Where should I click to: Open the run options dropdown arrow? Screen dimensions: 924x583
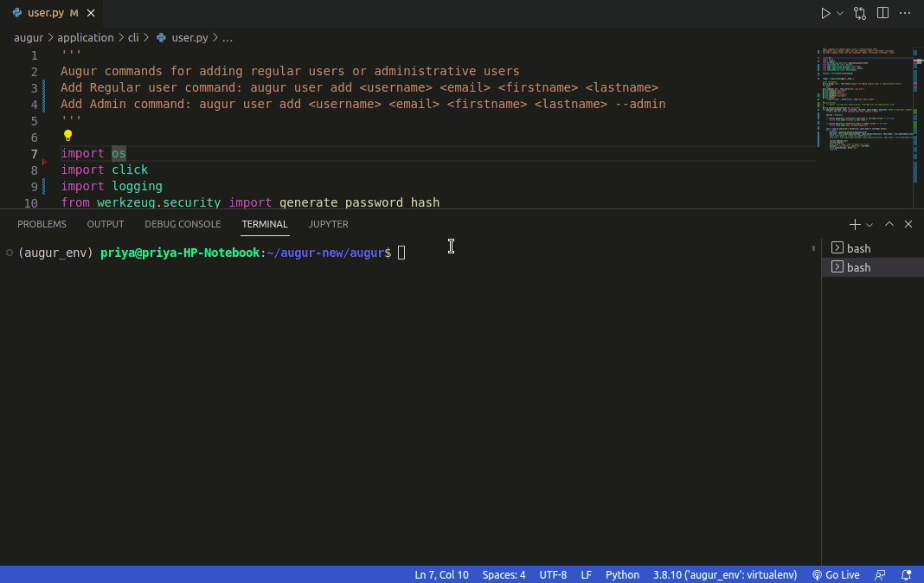[x=840, y=13]
